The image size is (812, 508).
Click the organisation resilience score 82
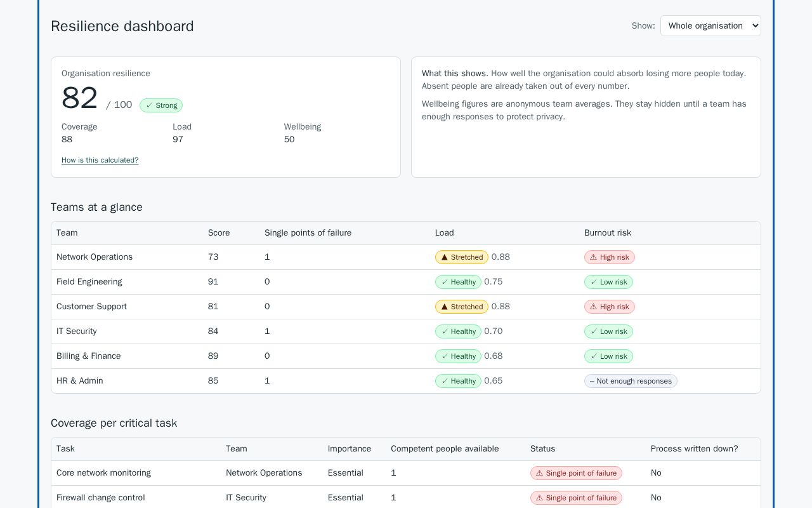(x=80, y=98)
